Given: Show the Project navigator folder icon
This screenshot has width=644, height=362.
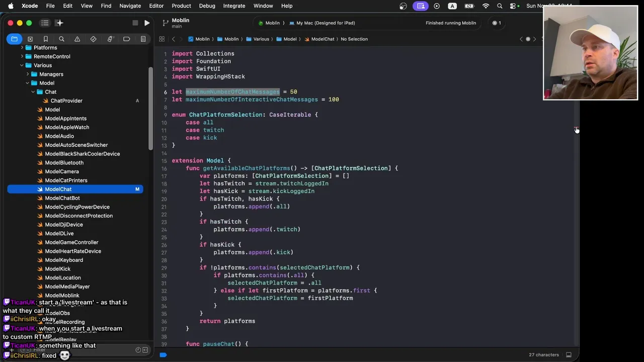Looking at the screenshot, I should tap(14, 39).
